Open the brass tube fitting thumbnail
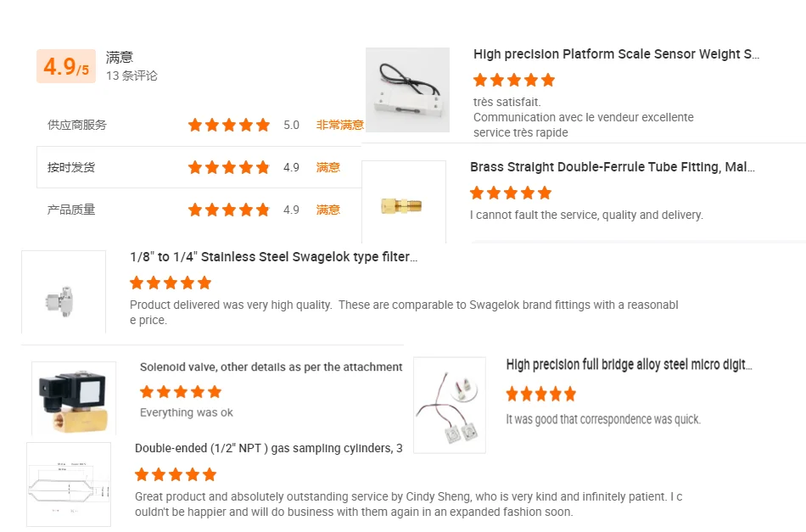 click(x=403, y=204)
